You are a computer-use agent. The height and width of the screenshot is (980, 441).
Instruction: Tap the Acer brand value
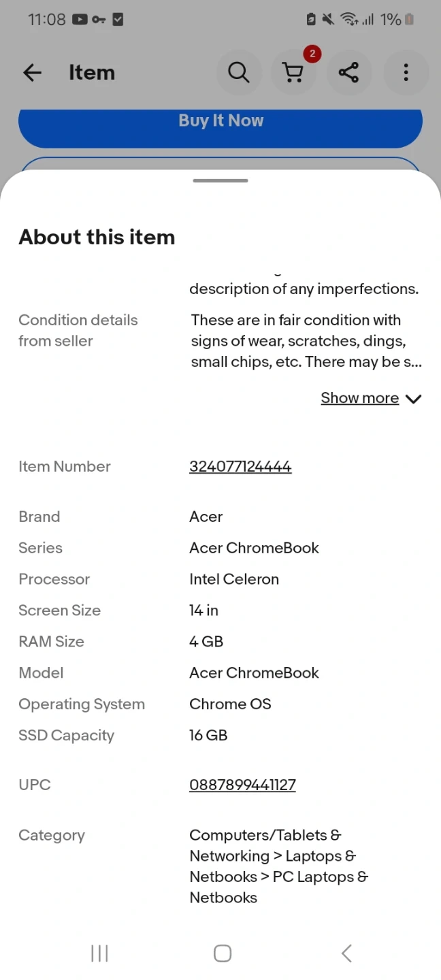coord(206,517)
